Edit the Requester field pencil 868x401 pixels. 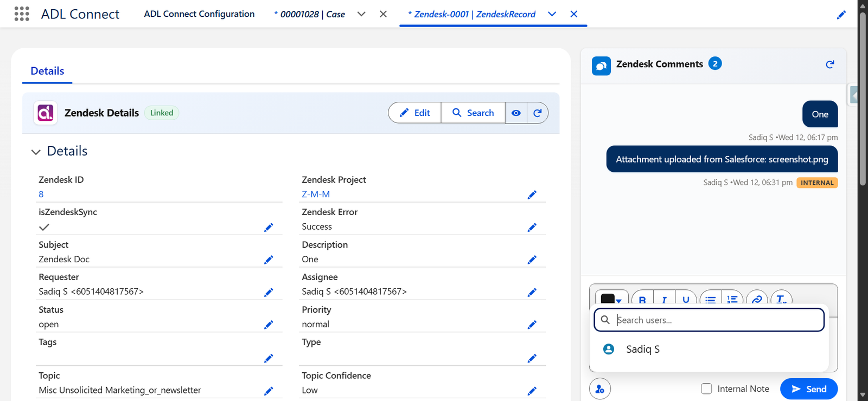pyautogui.click(x=268, y=292)
